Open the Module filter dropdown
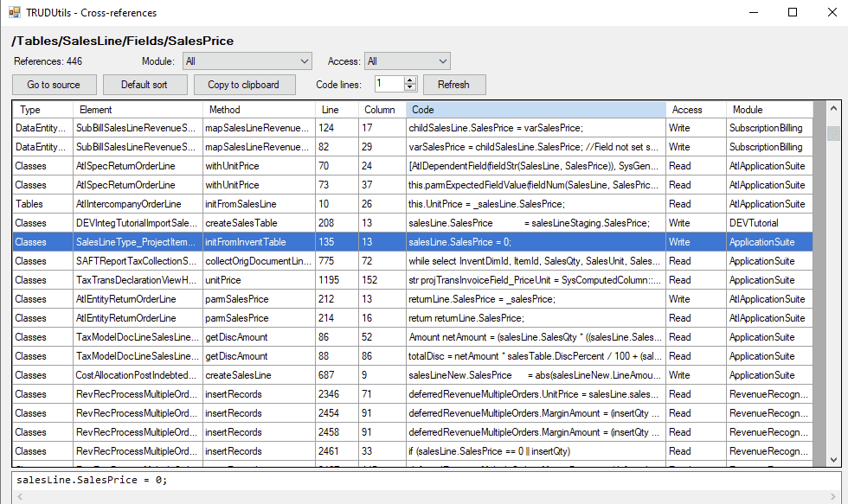The image size is (848, 504). [x=247, y=61]
